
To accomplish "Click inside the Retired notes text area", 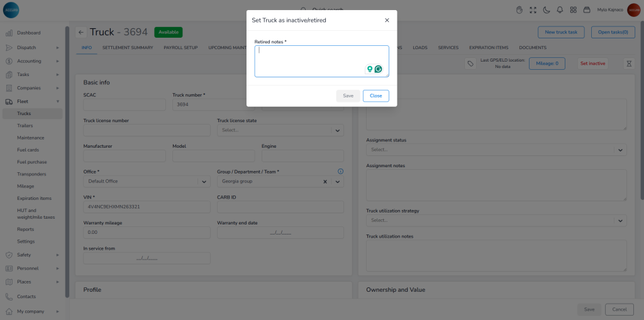I will coord(308,60).
